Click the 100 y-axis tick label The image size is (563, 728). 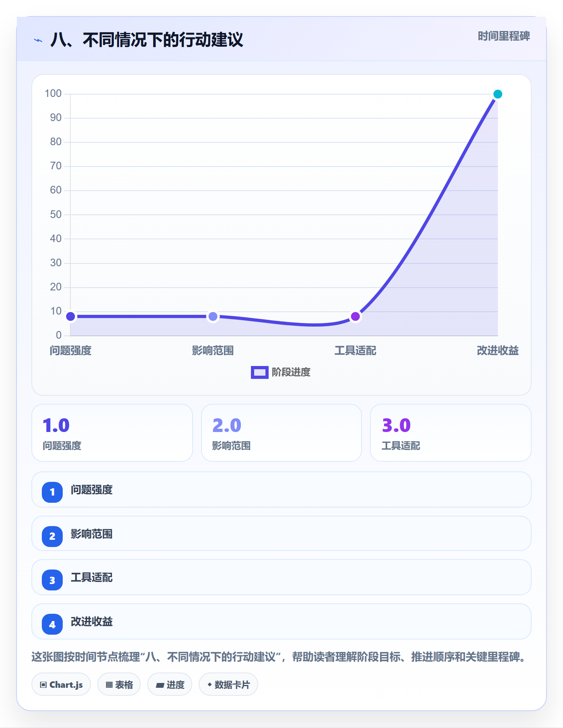[53, 94]
